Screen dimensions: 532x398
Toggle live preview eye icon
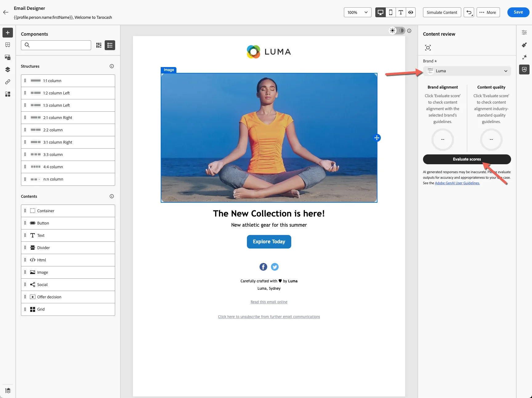coord(411,12)
